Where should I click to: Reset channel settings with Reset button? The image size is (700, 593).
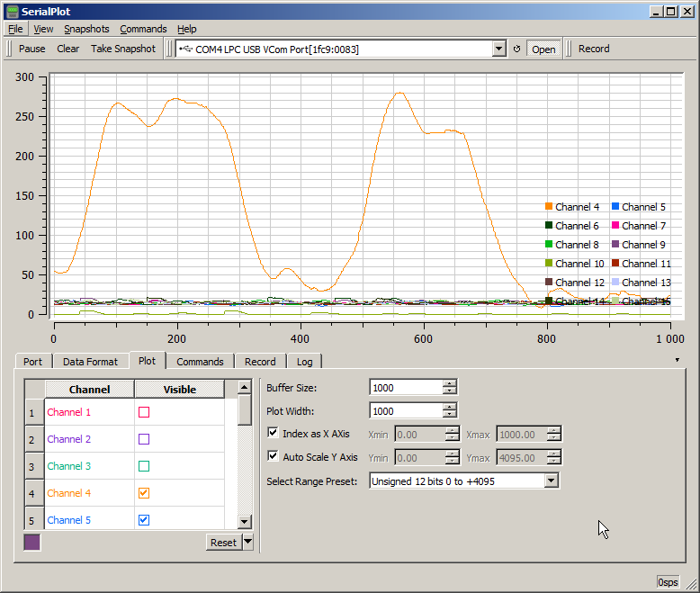223,542
